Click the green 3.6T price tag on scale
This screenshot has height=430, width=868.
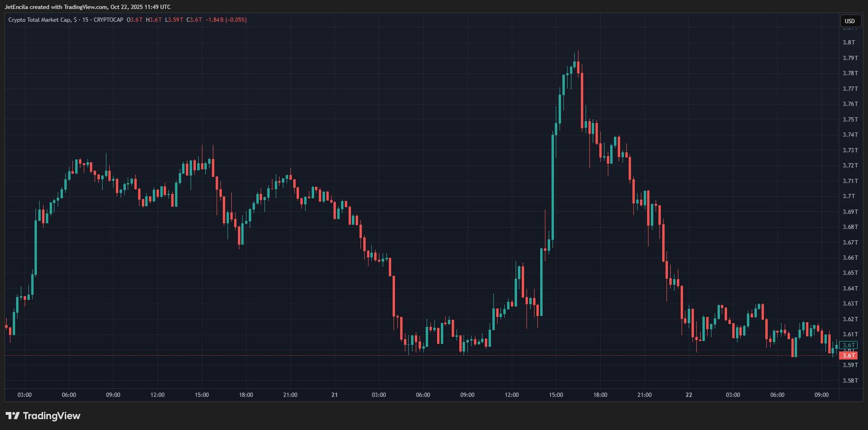[850, 345]
